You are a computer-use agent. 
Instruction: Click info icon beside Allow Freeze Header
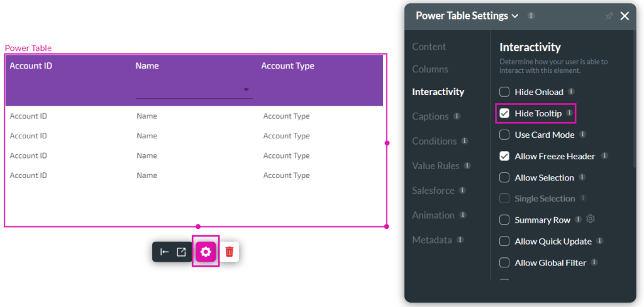(604, 156)
